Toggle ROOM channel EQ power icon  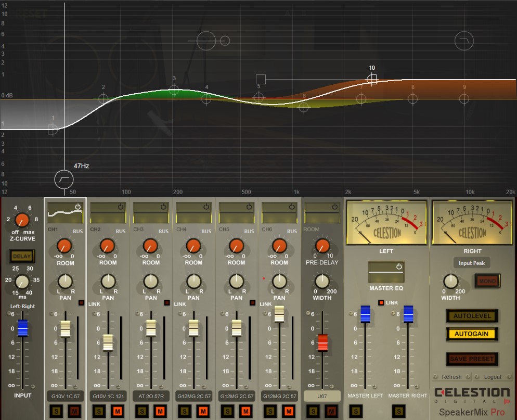click(x=334, y=207)
